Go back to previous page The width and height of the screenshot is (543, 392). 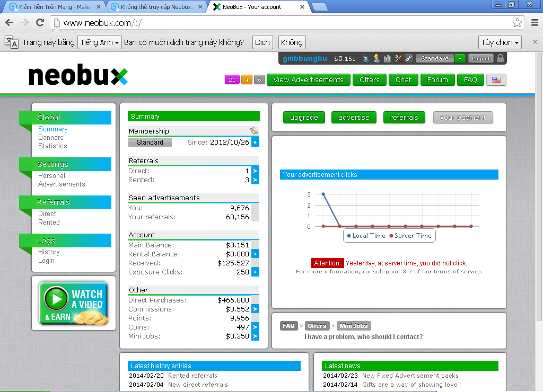click(10, 23)
